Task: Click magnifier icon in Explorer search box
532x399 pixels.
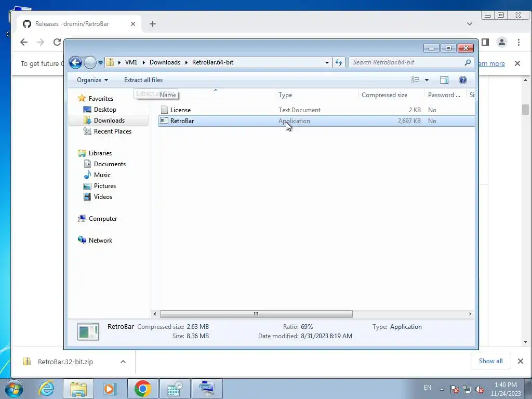Action: point(468,62)
